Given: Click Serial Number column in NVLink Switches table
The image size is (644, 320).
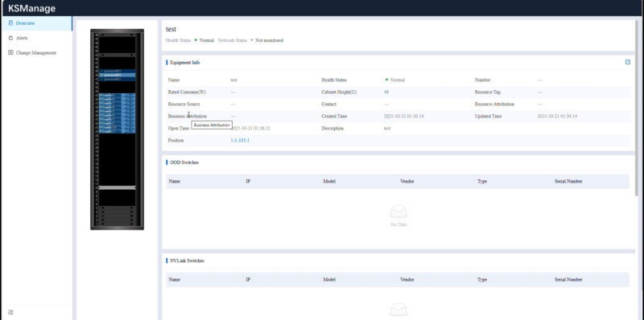Looking at the screenshot, I should pos(568,280).
